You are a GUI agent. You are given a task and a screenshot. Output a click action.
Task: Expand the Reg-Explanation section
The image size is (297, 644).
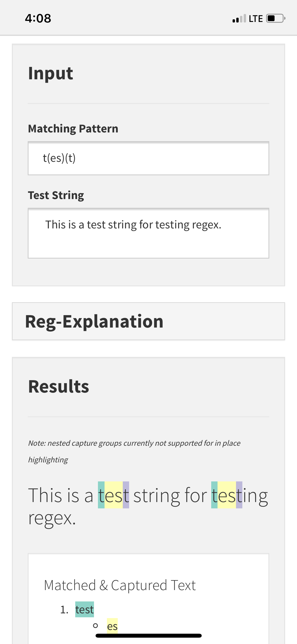(148, 321)
